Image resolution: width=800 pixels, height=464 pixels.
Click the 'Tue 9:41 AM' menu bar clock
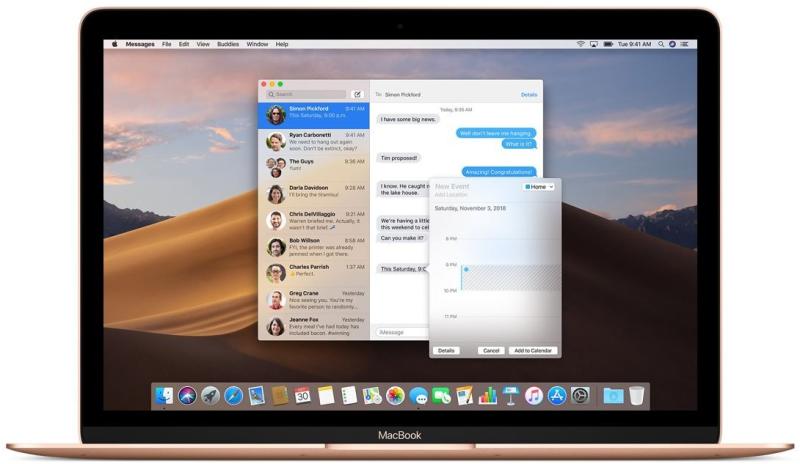point(634,44)
